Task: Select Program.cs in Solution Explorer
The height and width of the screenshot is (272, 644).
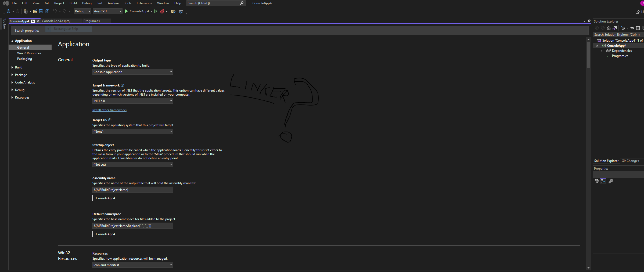Action: pos(620,56)
